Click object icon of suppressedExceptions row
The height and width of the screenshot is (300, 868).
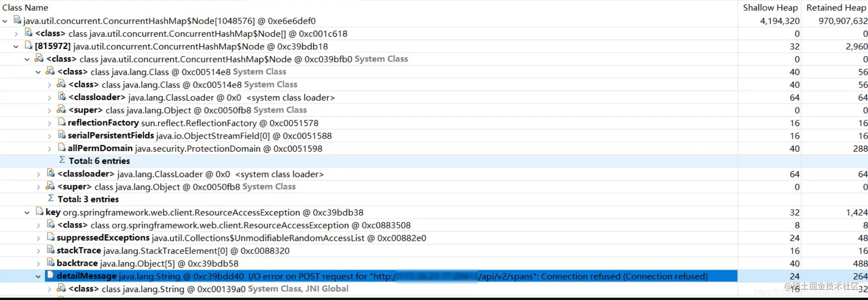tap(51, 237)
